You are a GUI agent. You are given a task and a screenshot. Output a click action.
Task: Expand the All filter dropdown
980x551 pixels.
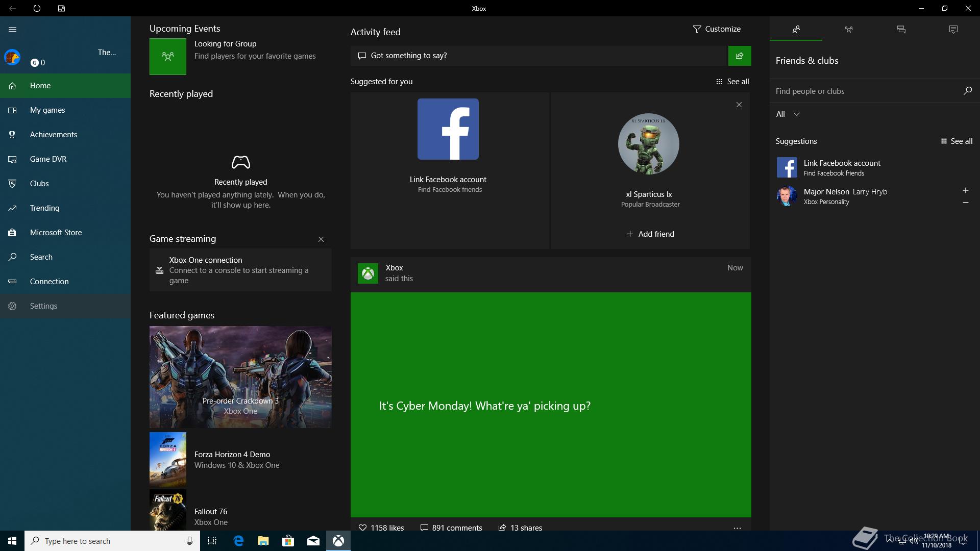pyautogui.click(x=788, y=114)
